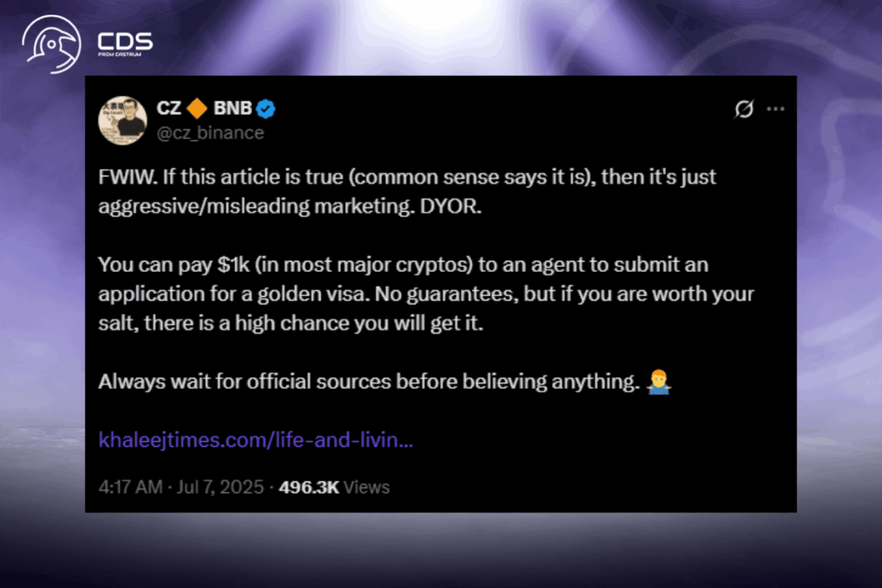Click the 4:17 AM timestamp
The height and width of the screenshot is (588, 882).
coord(130,487)
